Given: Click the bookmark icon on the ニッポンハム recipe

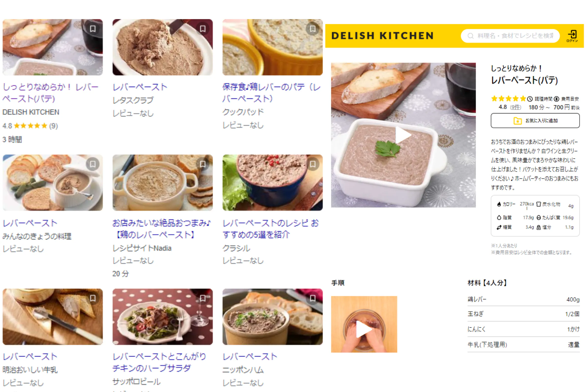Looking at the screenshot, I should (313, 298).
